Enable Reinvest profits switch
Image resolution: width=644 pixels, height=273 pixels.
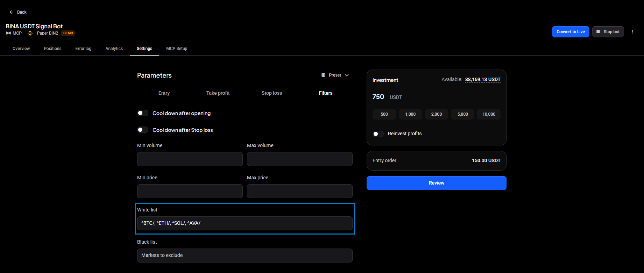point(378,134)
